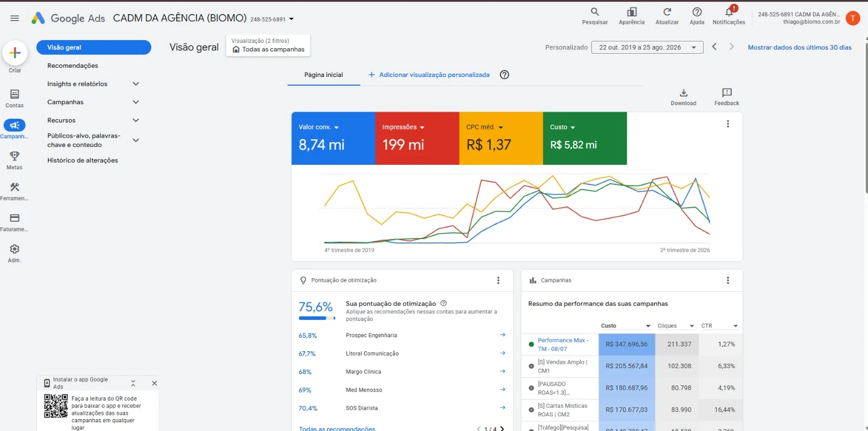Expand Insights e relatórios section
Viewport: 868px width, 431px height.
click(136, 83)
